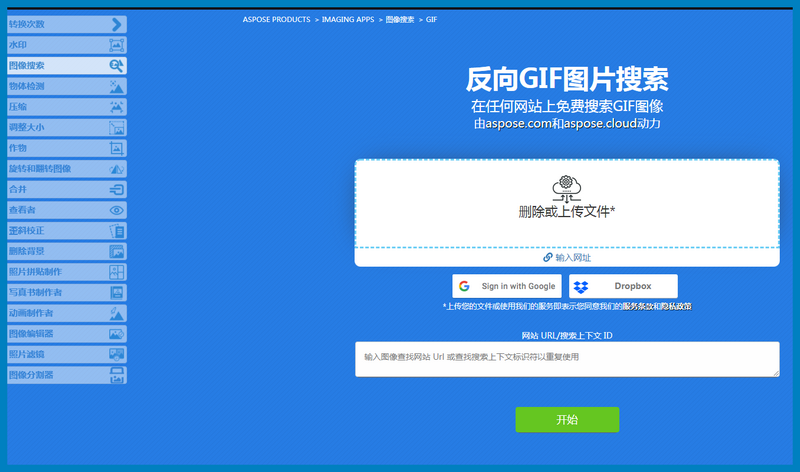Go to IMAGING APPS breadcrumb

pos(348,19)
